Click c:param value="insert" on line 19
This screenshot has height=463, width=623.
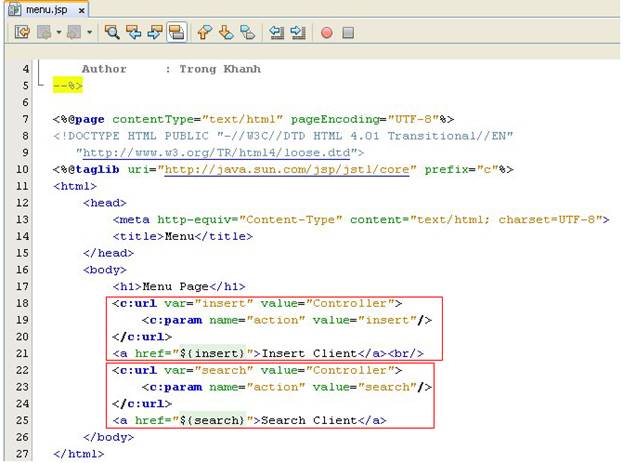click(287, 320)
